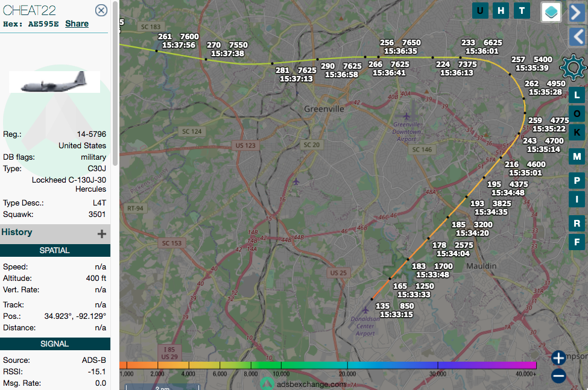Click the Donaldson Center Airport icon

point(365,310)
